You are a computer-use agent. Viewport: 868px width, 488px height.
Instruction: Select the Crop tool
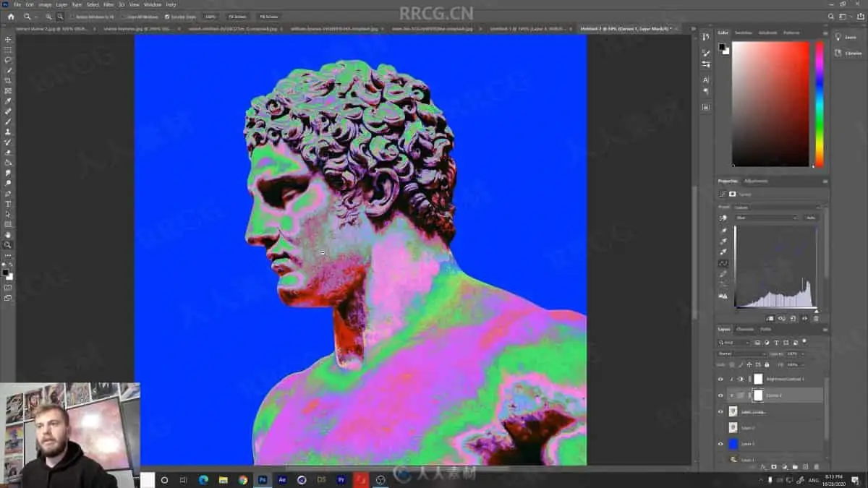(x=8, y=80)
